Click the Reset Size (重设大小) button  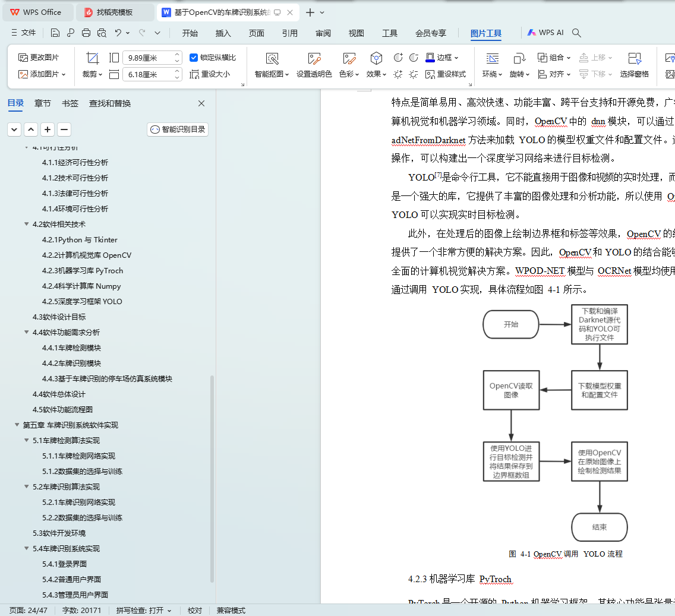click(210, 74)
